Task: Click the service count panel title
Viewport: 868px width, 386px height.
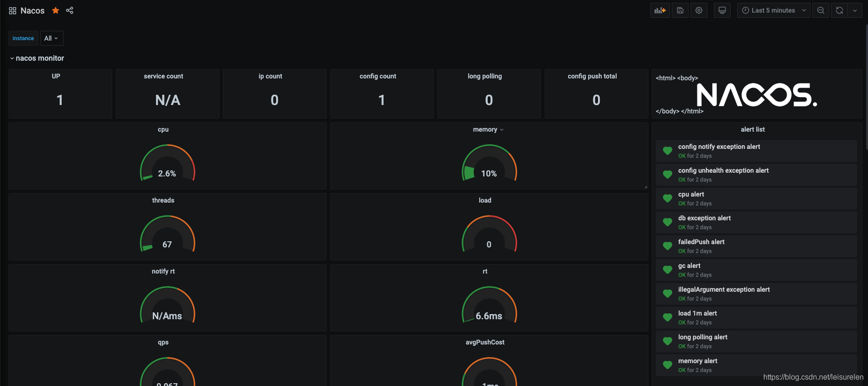Action: (x=164, y=76)
